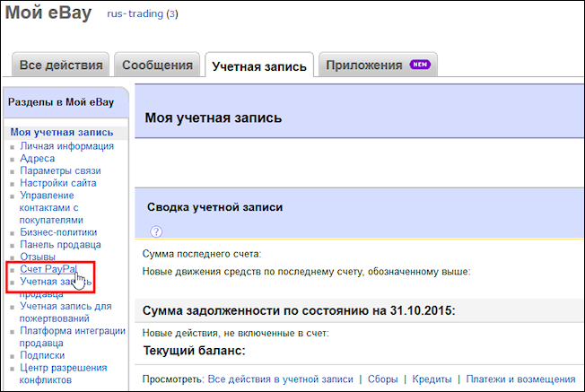The width and height of the screenshot is (585, 392).
Task: Open the feedback score (3) link
Action: pyautogui.click(x=172, y=14)
